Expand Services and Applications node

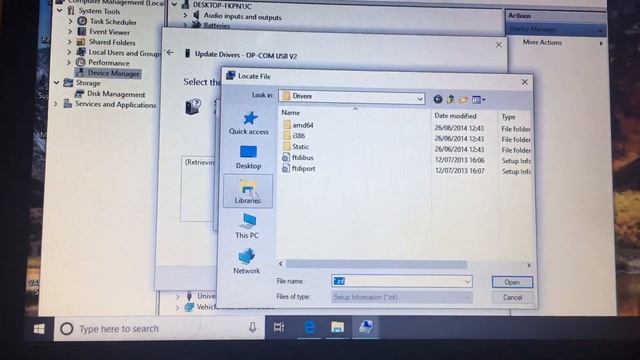point(56,104)
